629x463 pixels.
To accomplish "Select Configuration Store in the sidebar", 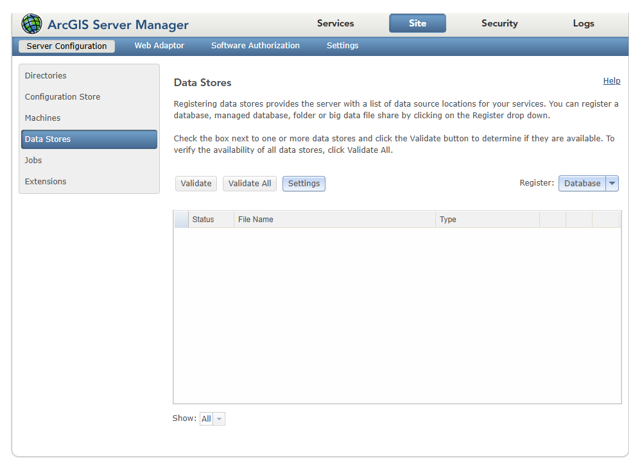I will point(89,97).
